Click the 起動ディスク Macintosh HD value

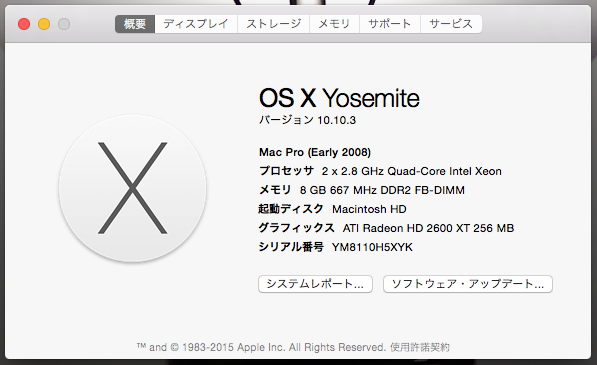click(x=369, y=209)
